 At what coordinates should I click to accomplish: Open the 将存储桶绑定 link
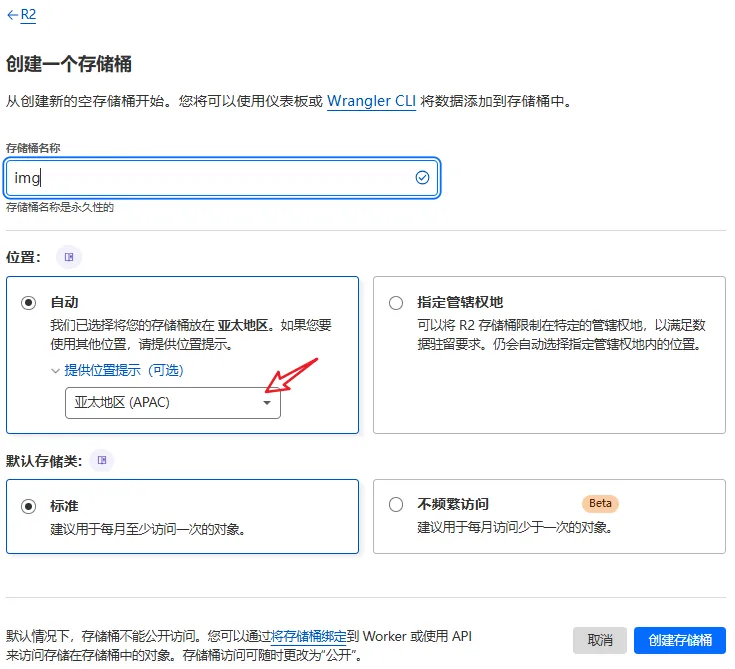click(x=308, y=636)
